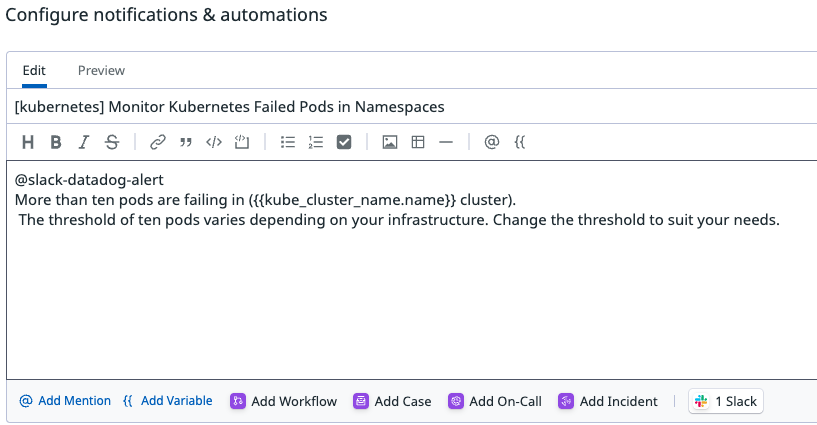Insert a heading with the H icon
The height and width of the screenshot is (425, 817).
click(28, 142)
